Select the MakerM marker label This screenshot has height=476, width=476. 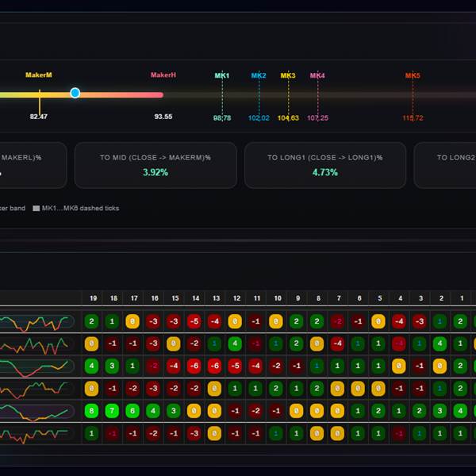39,75
